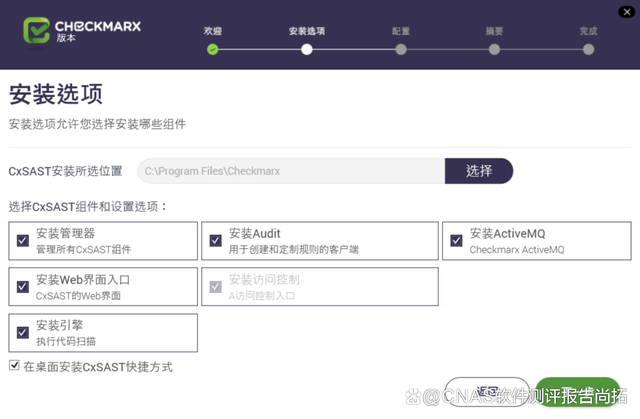
Task: Click the 执行代码扫描 description text
Action: point(66,341)
